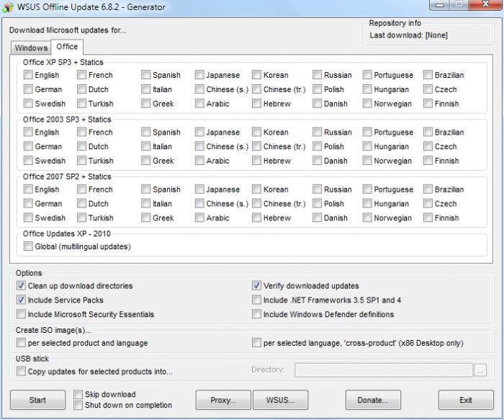Uncheck Verify downloaded updates
This screenshot has width=504, height=420.
(x=257, y=285)
